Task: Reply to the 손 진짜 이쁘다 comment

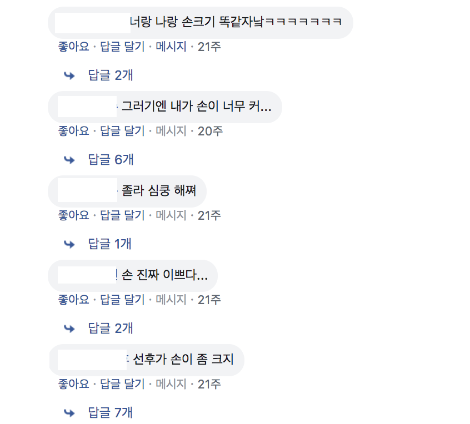Action: (122, 300)
